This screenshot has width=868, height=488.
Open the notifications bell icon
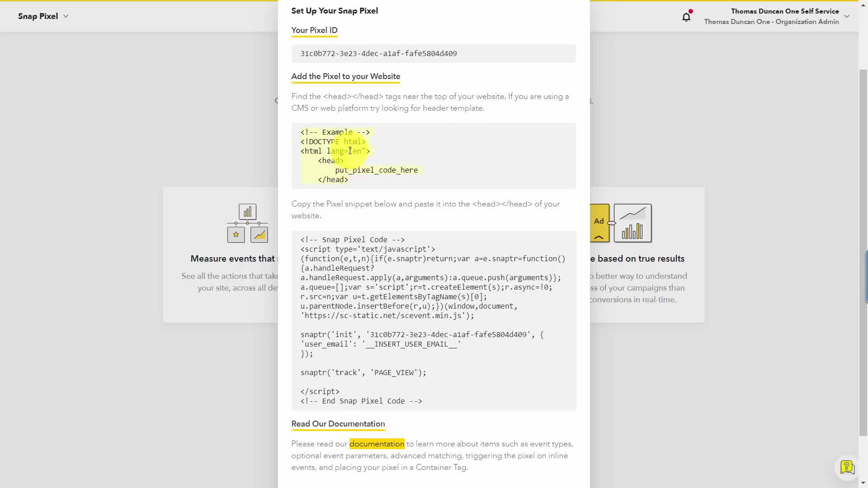point(686,17)
